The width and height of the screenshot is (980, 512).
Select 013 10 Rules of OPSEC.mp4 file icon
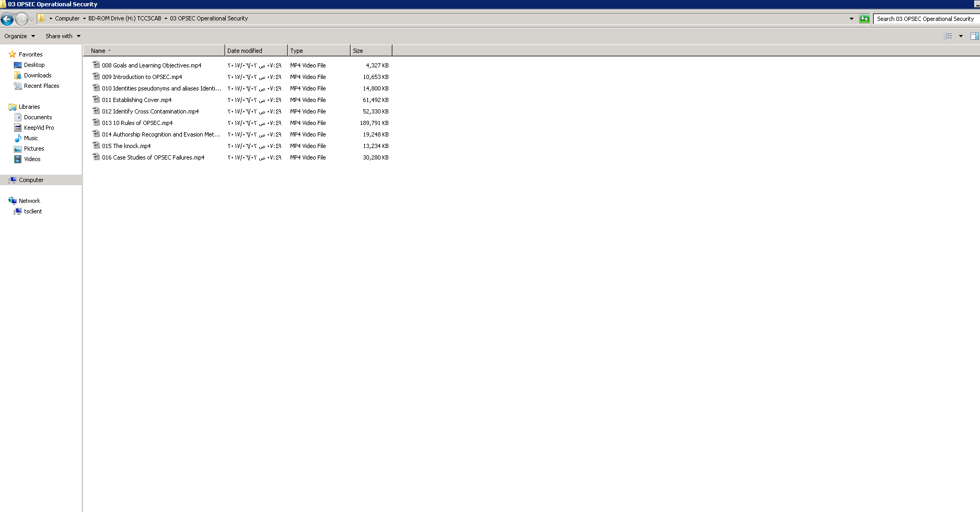96,123
